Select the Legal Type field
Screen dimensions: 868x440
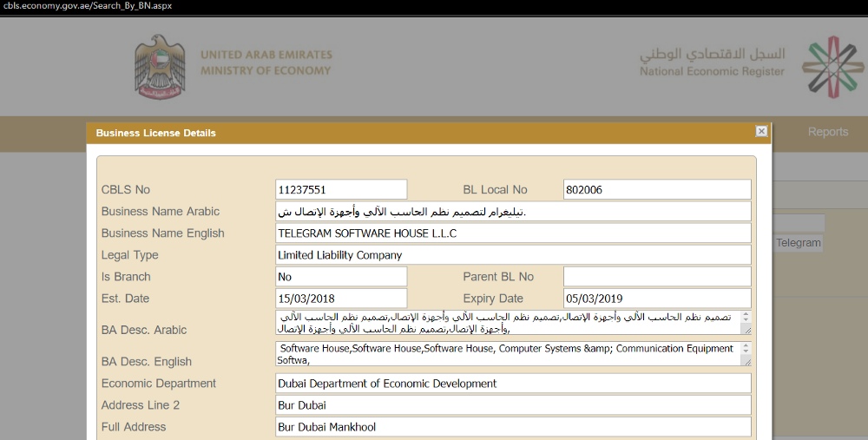tap(512, 255)
